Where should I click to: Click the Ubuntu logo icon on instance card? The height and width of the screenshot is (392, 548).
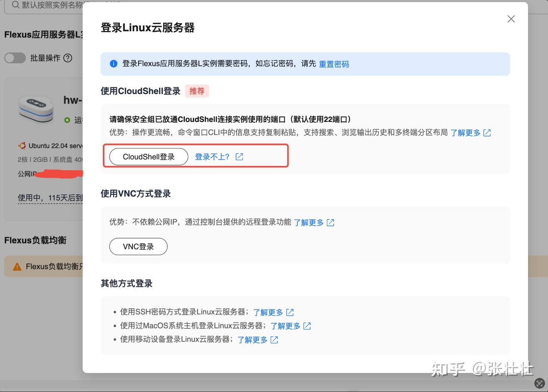tap(22, 146)
